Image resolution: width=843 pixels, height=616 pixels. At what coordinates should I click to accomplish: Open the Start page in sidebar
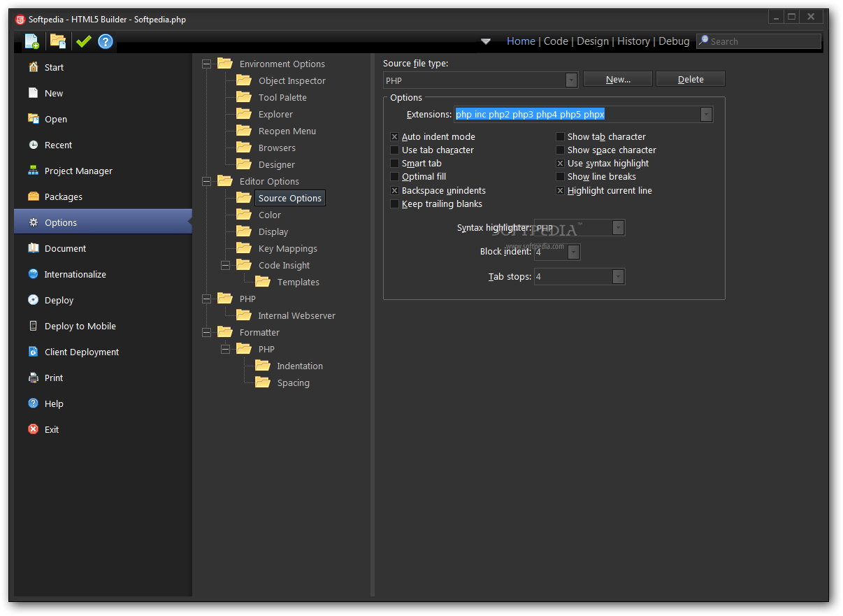(103, 68)
